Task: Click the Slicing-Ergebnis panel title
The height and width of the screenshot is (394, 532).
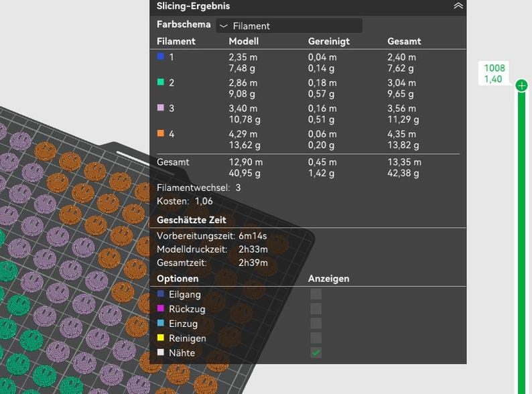Action: coord(193,6)
